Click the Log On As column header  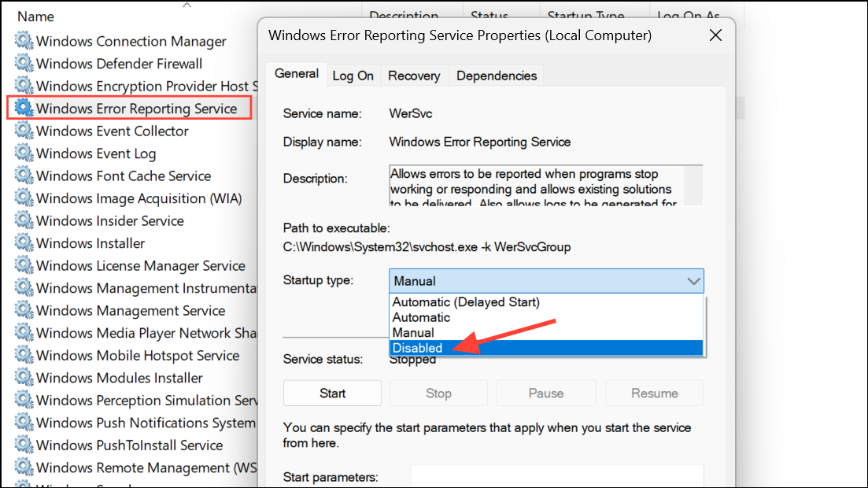point(688,16)
